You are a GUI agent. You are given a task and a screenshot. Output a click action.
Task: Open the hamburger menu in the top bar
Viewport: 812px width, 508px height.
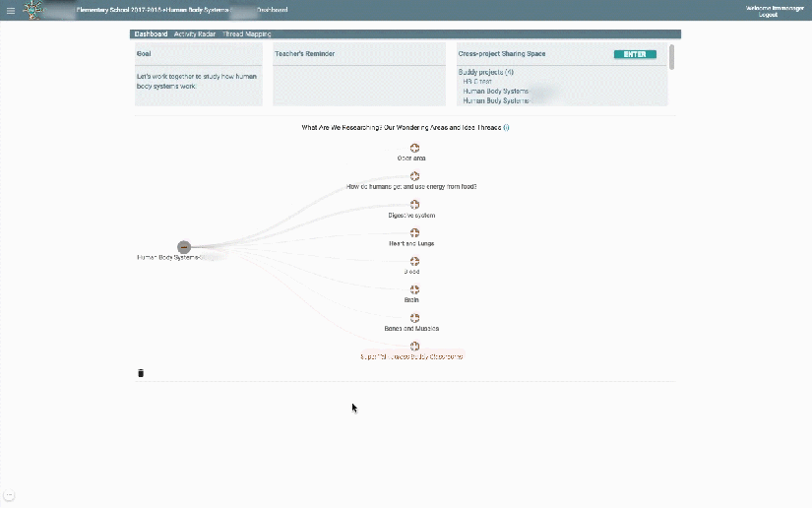pos(11,11)
